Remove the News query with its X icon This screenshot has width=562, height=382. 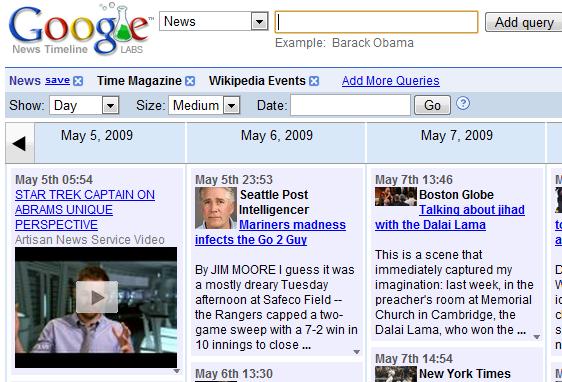[x=78, y=81]
